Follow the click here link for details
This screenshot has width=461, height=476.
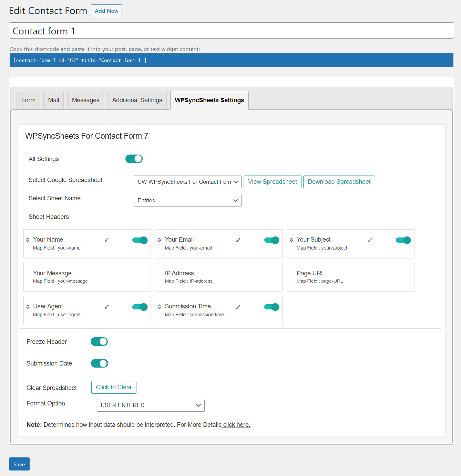[236, 424]
